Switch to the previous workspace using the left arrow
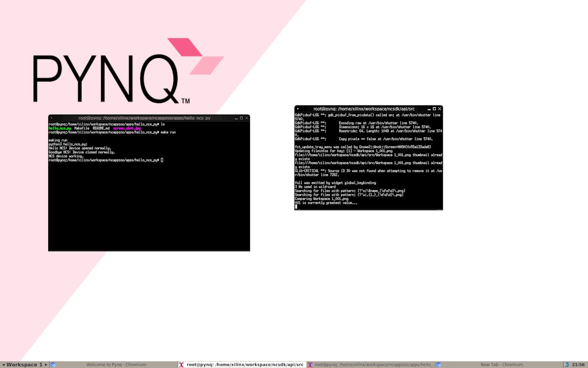 3,365
